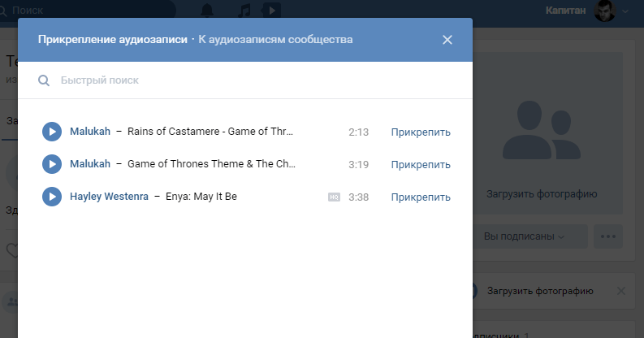Open Hayley Westenra artist link
Screen dimensions: 644x338
pyautogui.click(x=109, y=197)
